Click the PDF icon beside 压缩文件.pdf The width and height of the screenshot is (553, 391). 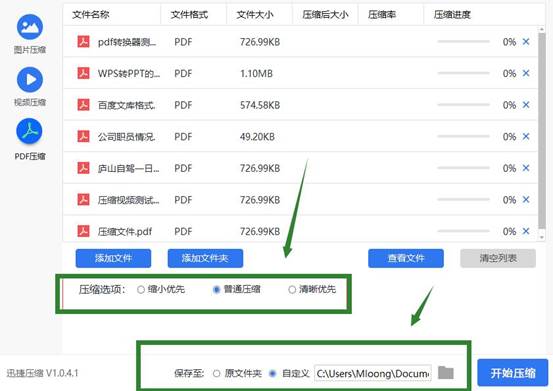click(84, 231)
